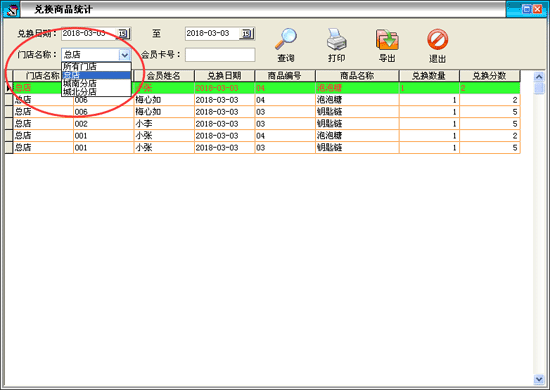Click the 兑换日期 column header

(x=224, y=76)
